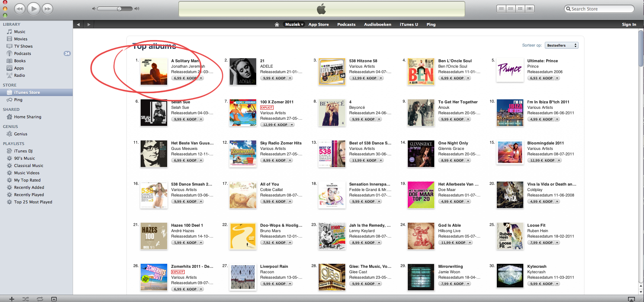Switch to Cover Flow view icon
The width and height of the screenshot is (644, 302).
click(x=530, y=9)
